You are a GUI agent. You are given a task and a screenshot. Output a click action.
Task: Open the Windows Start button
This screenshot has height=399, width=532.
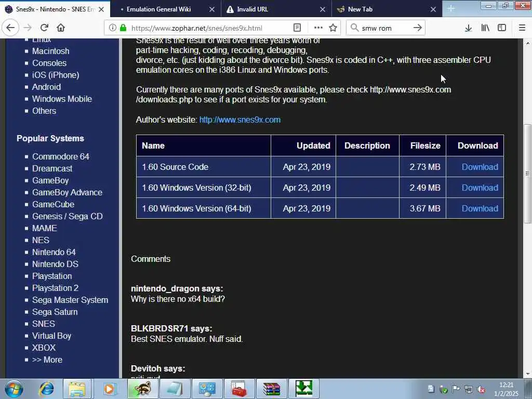pyautogui.click(x=14, y=389)
